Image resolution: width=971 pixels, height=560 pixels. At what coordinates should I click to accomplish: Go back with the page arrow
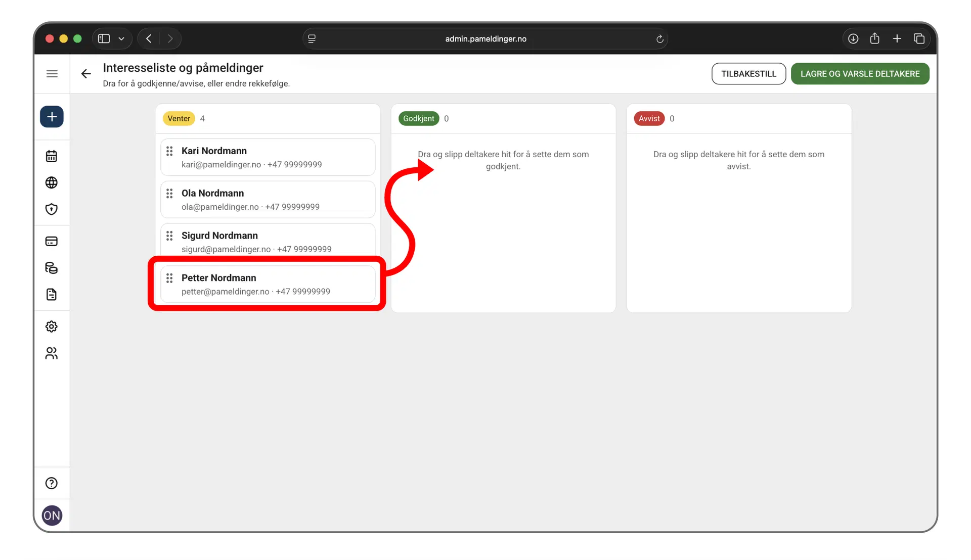click(86, 74)
